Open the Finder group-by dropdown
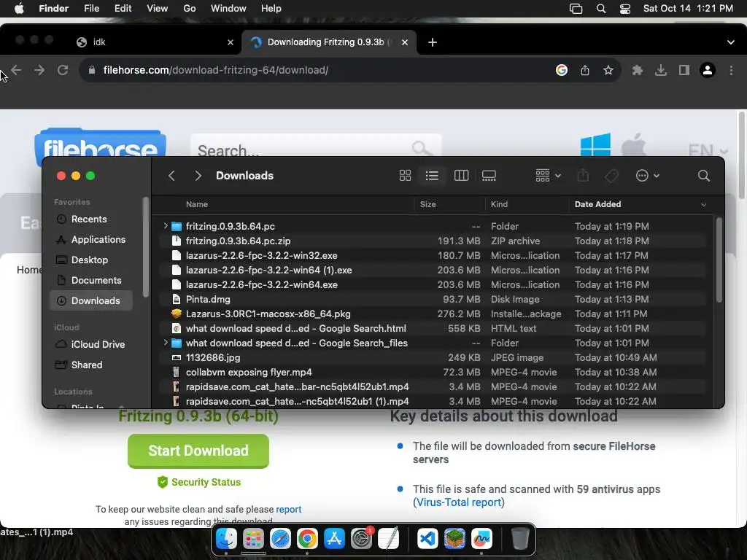Viewport: 747px width, 560px height. (548, 176)
